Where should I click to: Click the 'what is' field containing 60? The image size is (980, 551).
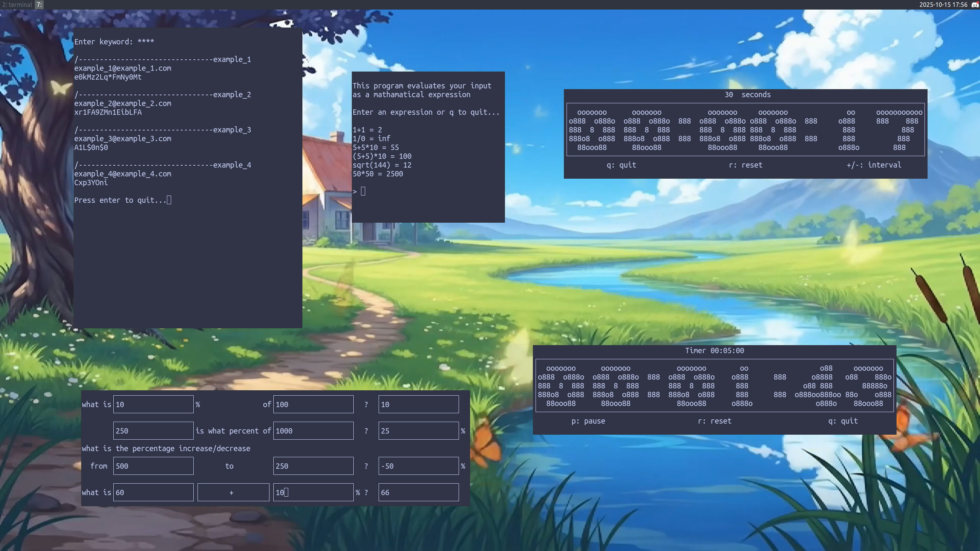pyautogui.click(x=153, y=492)
